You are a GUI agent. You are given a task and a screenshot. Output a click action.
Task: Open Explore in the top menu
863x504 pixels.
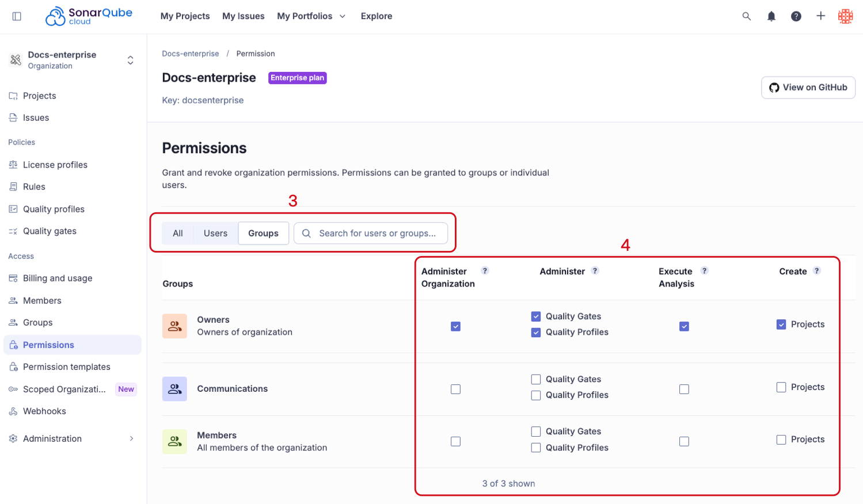[x=377, y=16]
